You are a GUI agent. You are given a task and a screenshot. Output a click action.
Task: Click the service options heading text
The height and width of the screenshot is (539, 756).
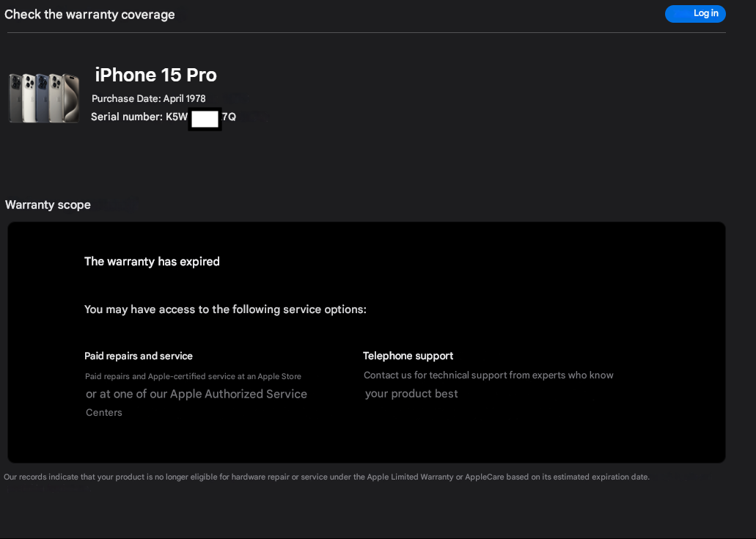point(225,309)
